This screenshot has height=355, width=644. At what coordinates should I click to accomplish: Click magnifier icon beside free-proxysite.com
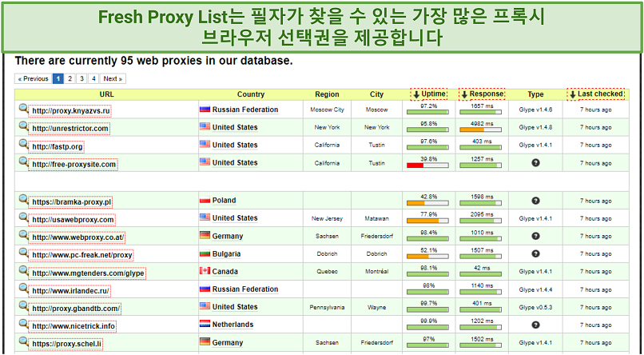coord(23,162)
